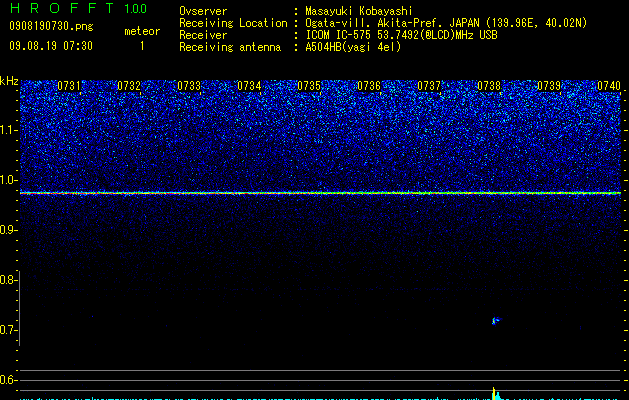The image size is (629, 400).
Task: Click the yellow signal peak in bottom strip
Action: tap(494, 393)
